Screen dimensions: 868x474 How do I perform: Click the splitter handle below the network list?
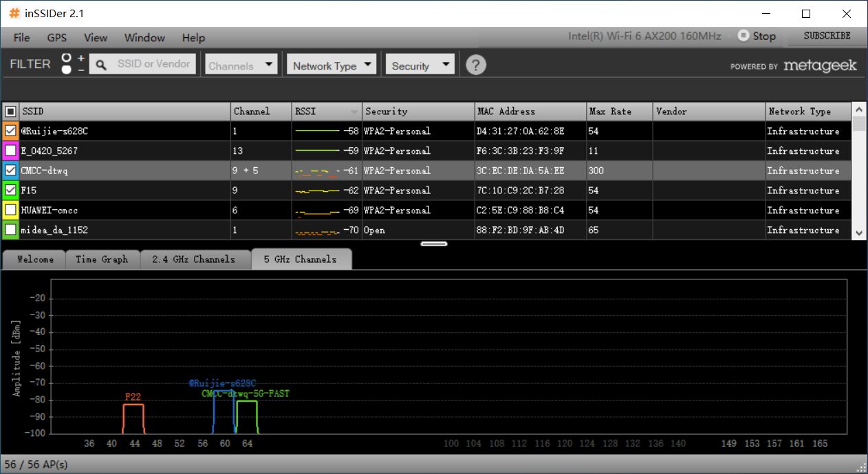point(434,244)
